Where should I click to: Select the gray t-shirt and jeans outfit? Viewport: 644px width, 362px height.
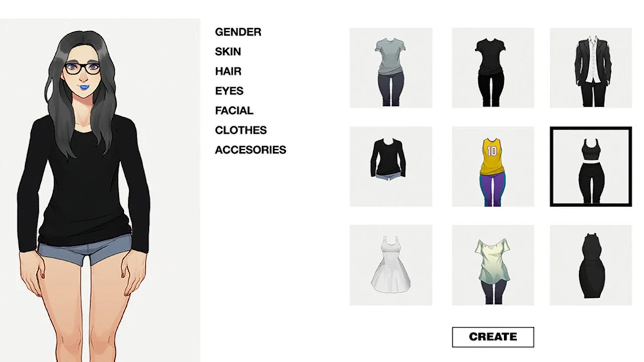pos(391,68)
